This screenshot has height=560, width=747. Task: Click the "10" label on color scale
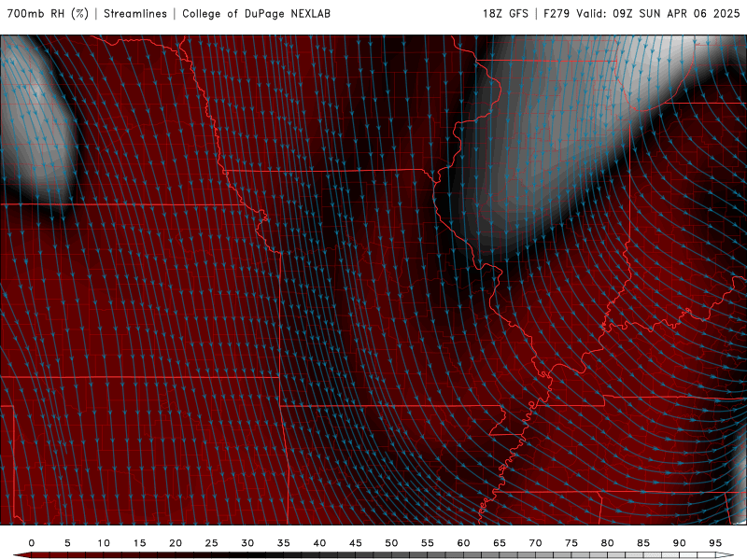[x=104, y=543]
